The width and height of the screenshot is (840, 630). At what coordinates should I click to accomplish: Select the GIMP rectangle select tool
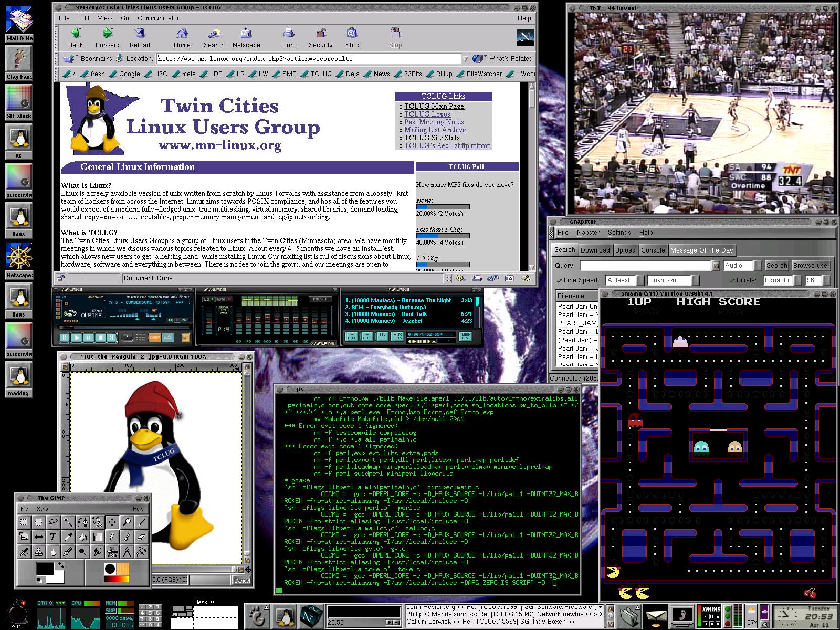coord(24,522)
